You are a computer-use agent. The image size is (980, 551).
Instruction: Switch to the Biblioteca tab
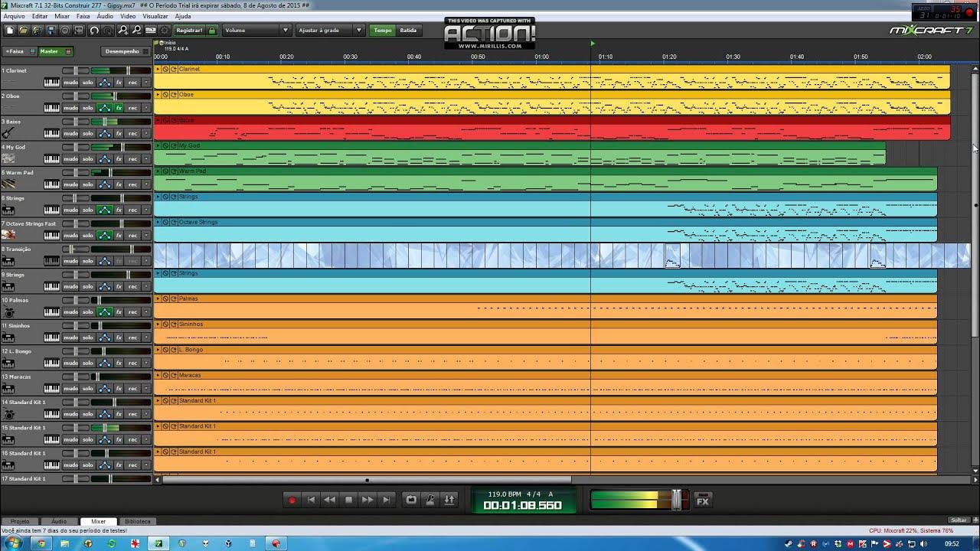[x=138, y=521]
